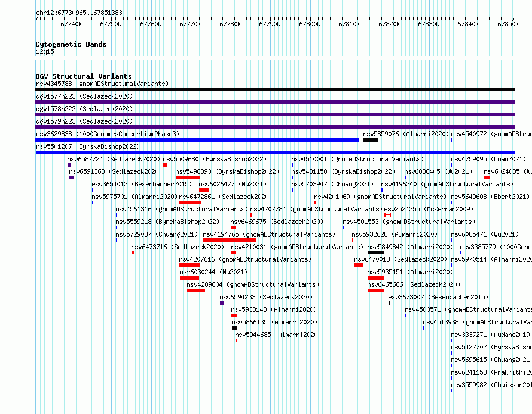
Task: Open nsv6470013 Sedlazeck2020 label
Action: (x=400, y=259)
